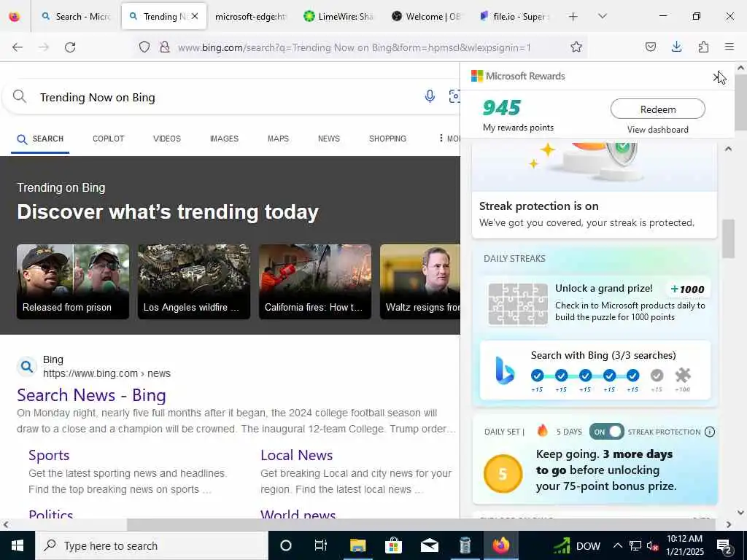This screenshot has width=747, height=560.
Task: Open the Extensions puzzle piece icon
Action: 703,47
